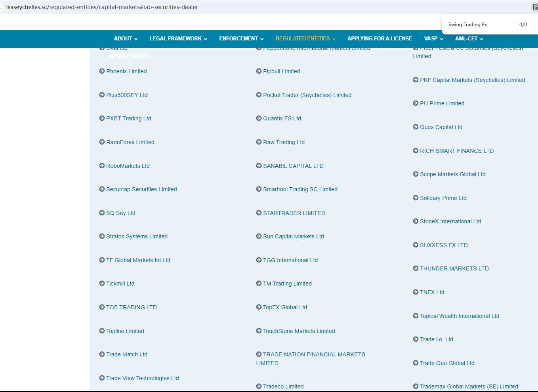Expand the ABOUT dropdown menu
This screenshot has height=392, width=538.
pyautogui.click(x=126, y=39)
